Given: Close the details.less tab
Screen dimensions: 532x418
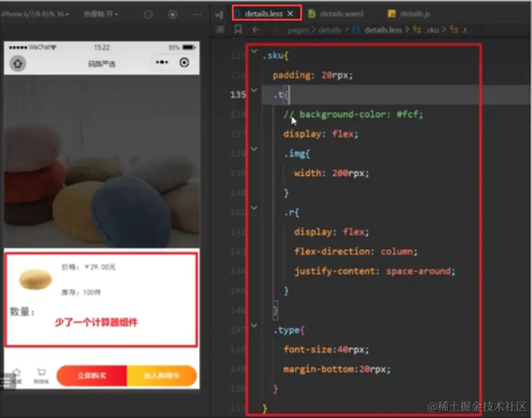Looking at the screenshot, I should [290, 14].
